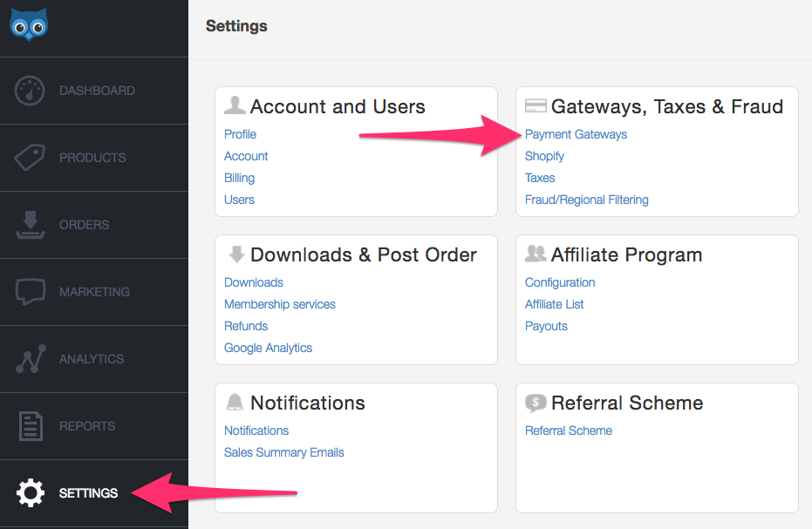Click the Products tag icon
Screen dimensions: 812x529
[31, 158]
